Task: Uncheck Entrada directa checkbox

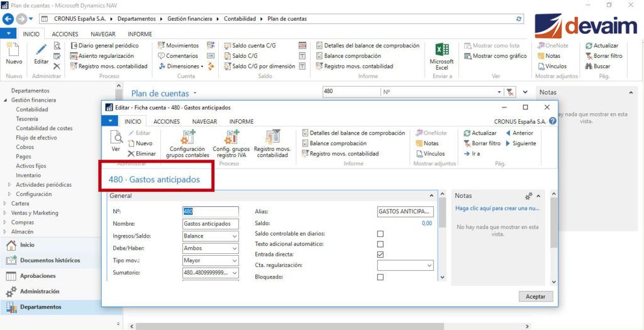Action: (380, 255)
